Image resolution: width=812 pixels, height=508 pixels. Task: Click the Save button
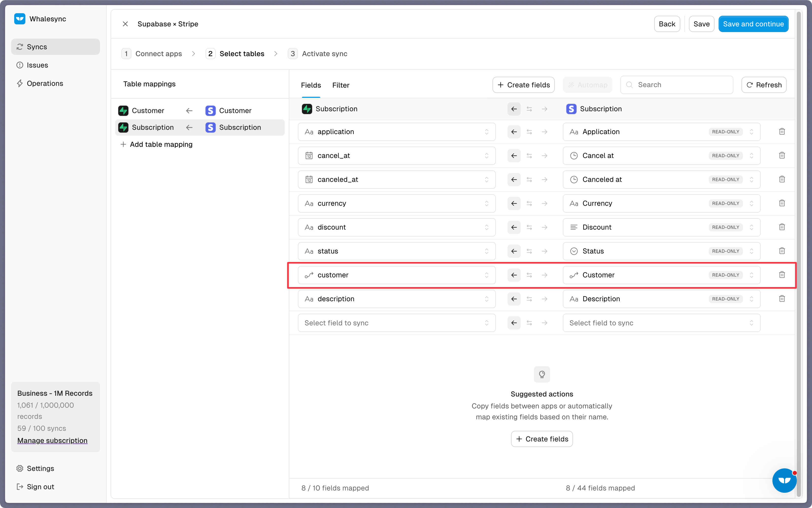[701, 24]
